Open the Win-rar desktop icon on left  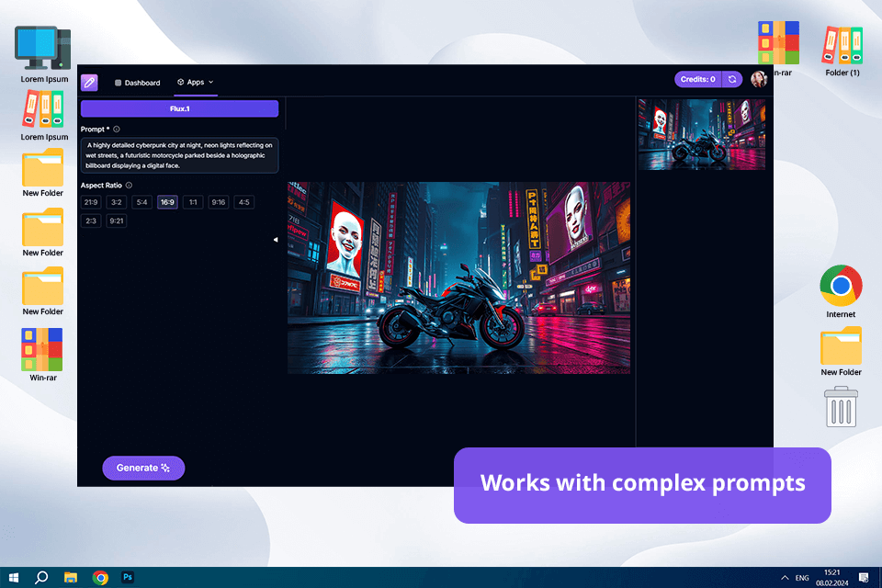[x=43, y=355]
